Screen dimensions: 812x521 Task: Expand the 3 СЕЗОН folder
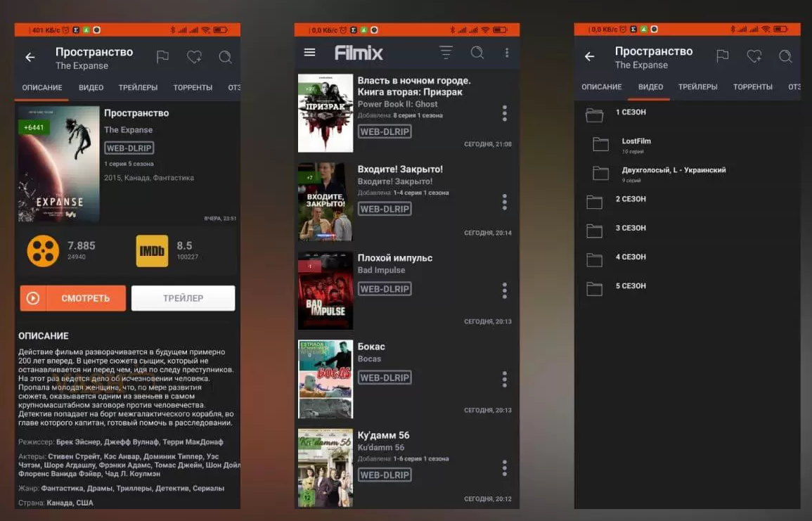[x=595, y=231]
